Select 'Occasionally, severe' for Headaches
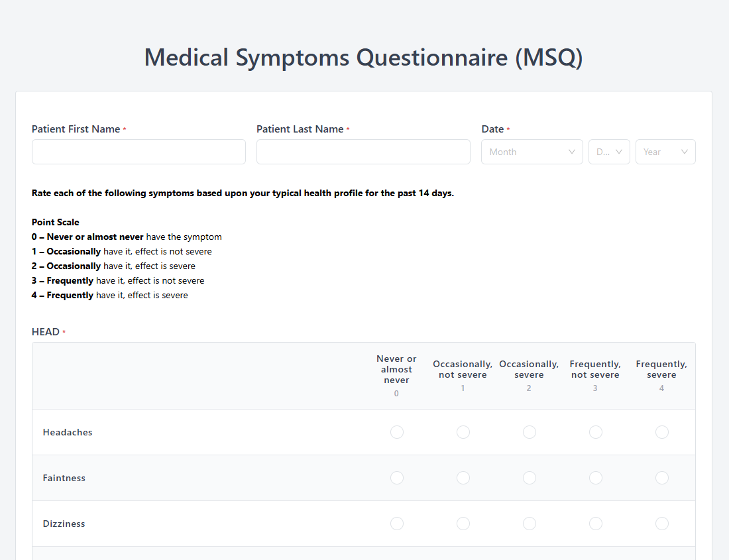 click(530, 432)
